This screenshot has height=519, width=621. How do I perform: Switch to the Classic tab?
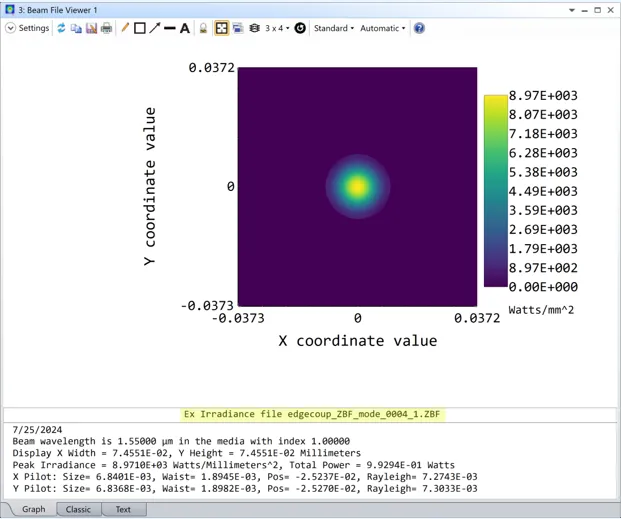click(78, 509)
